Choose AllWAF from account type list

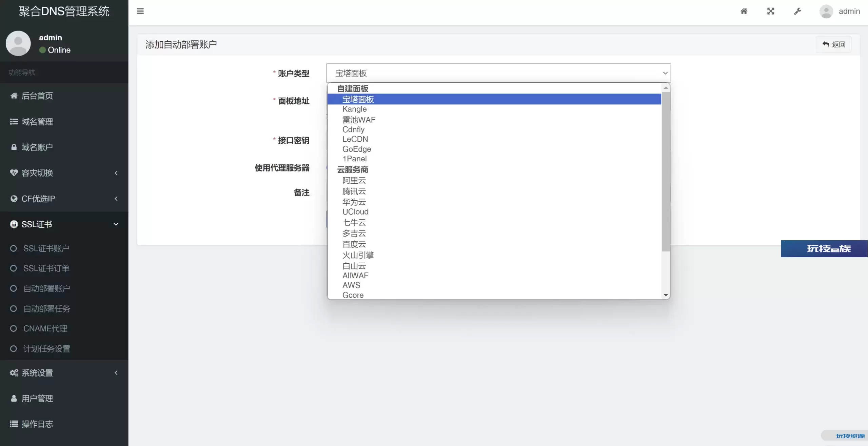pos(494,276)
